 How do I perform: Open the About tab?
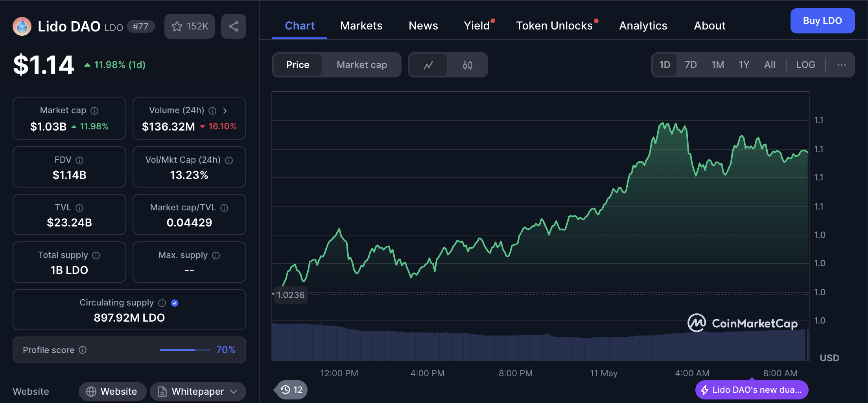coord(710,26)
